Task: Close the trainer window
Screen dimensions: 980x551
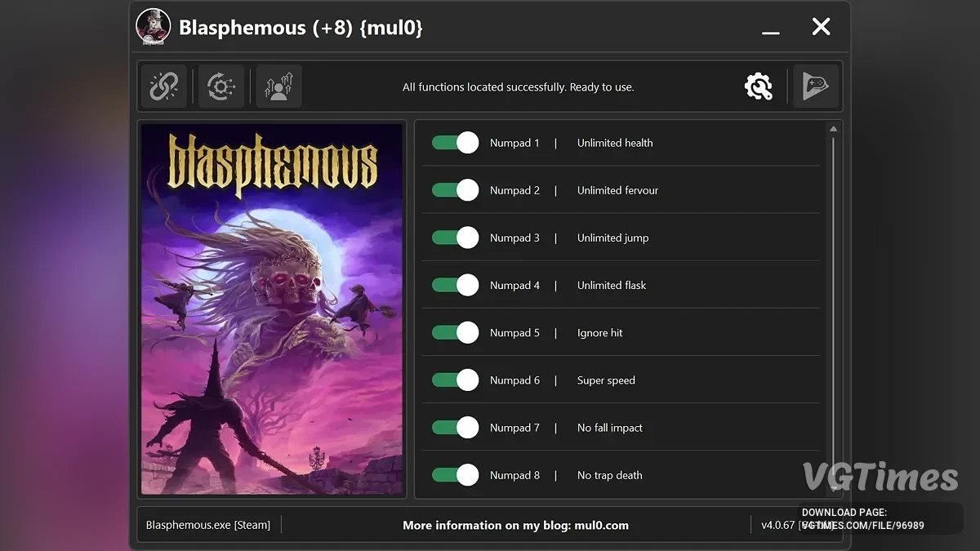Action: point(821,27)
